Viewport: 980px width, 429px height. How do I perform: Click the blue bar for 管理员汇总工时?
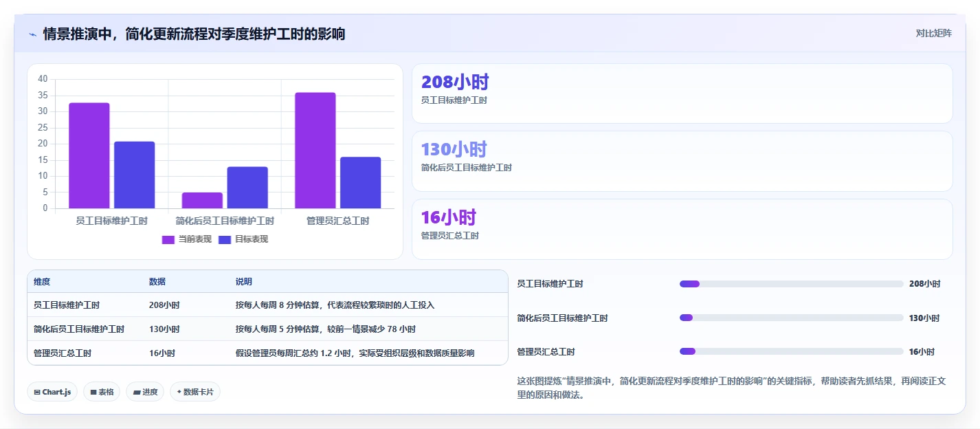pos(361,183)
